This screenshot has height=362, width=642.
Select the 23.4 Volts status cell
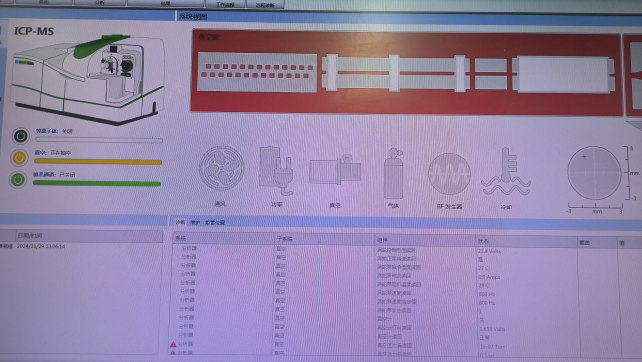pyautogui.click(x=489, y=251)
